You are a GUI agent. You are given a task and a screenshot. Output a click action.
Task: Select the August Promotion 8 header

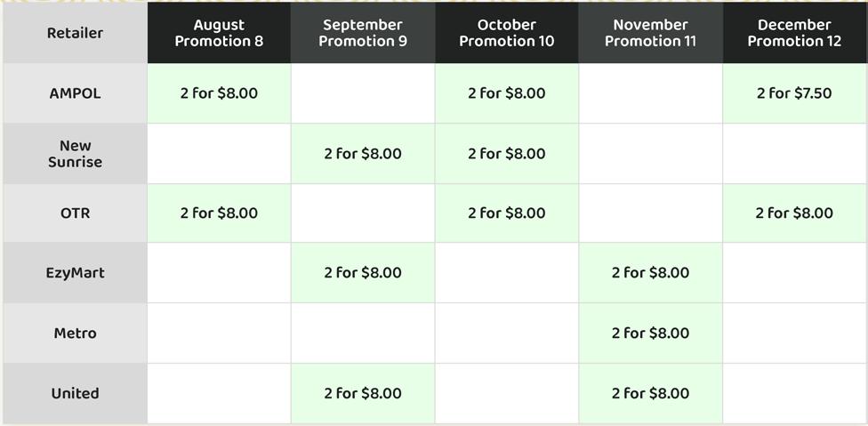click(x=219, y=33)
